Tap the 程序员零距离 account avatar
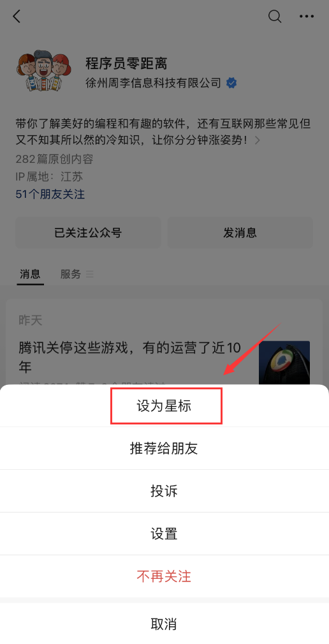 [41, 70]
